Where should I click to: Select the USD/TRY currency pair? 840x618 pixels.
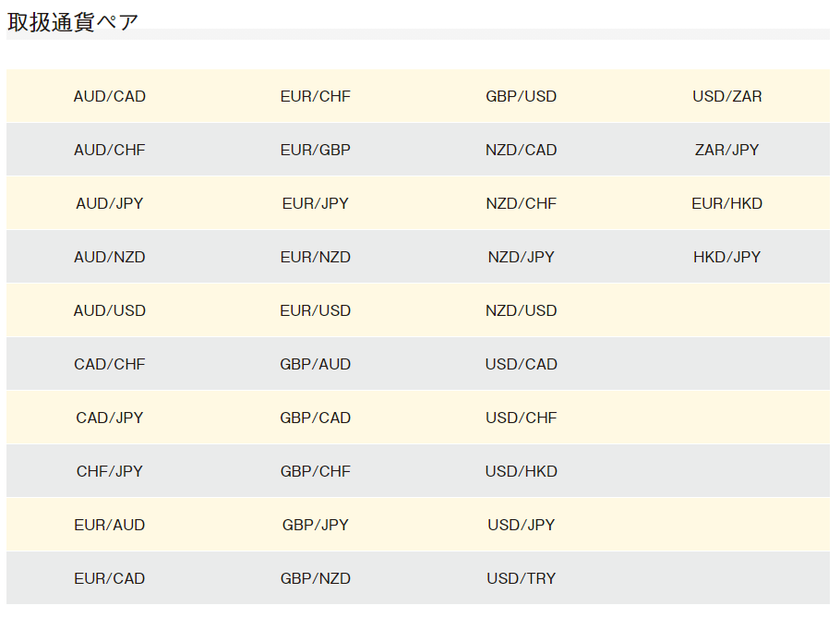pos(521,579)
